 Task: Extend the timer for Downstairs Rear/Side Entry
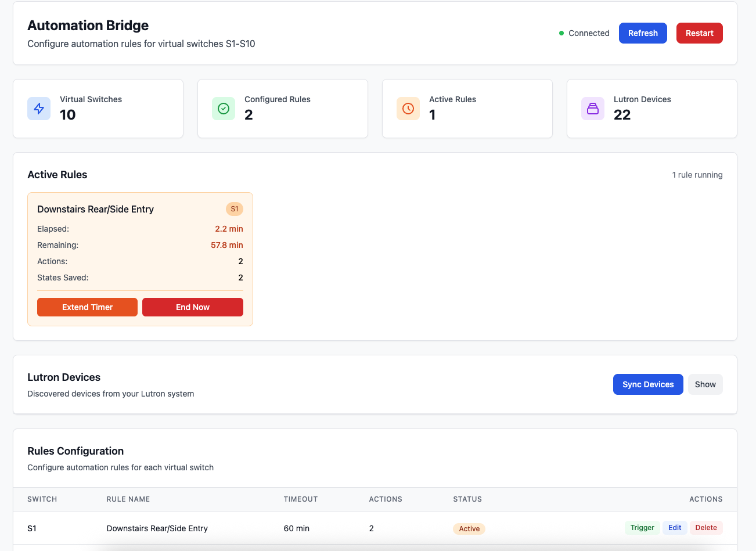pos(87,307)
